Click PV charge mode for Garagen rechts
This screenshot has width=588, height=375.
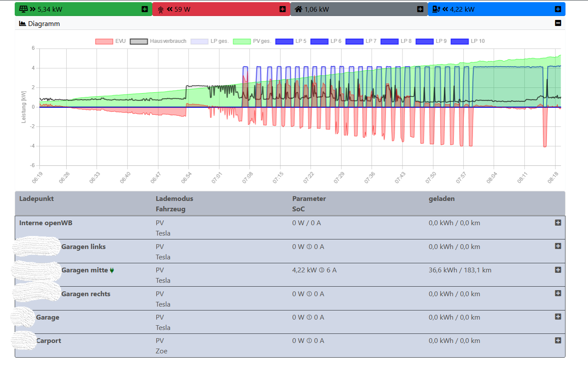(160, 294)
